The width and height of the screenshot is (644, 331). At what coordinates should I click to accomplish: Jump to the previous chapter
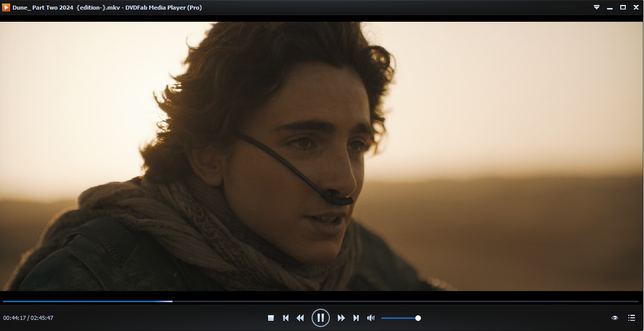coord(286,318)
